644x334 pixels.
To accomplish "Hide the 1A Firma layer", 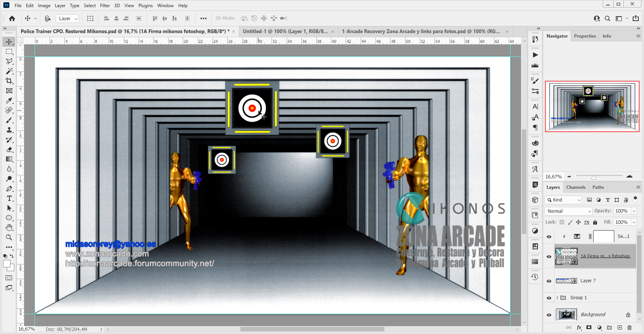I will (549, 257).
